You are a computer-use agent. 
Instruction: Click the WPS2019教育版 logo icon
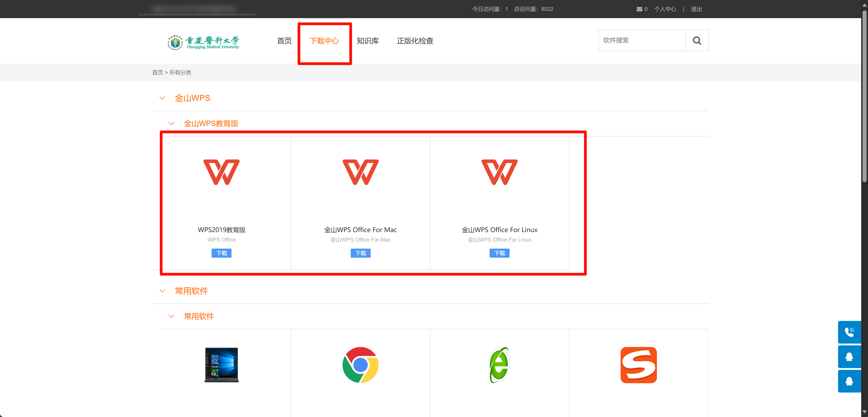pos(221,172)
